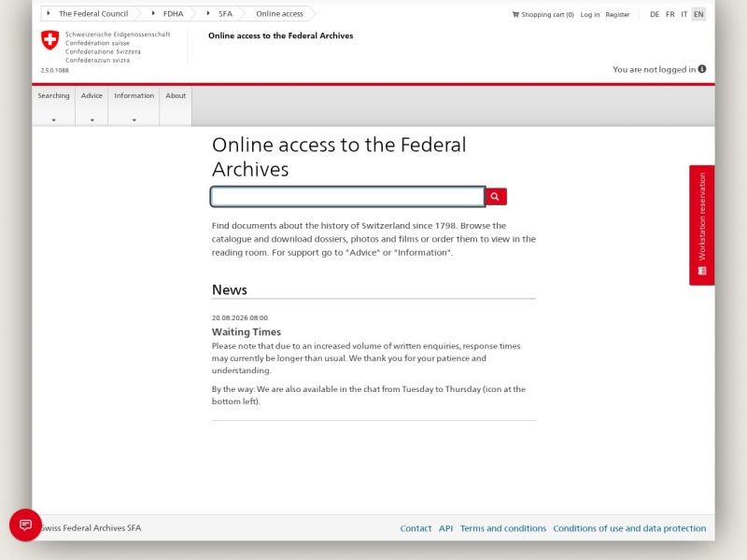The width and height of the screenshot is (747, 560).
Task: Click the Log in link
Action: coord(590,15)
